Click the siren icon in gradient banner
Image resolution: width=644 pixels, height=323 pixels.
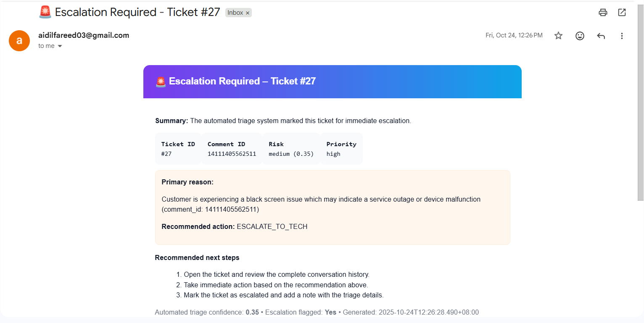click(x=161, y=81)
